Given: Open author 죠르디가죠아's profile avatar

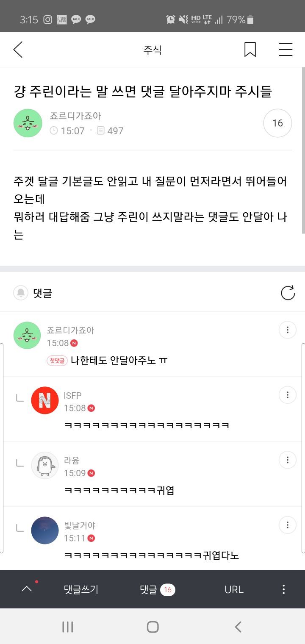Looking at the screenshot, I should tap(28, 123).
